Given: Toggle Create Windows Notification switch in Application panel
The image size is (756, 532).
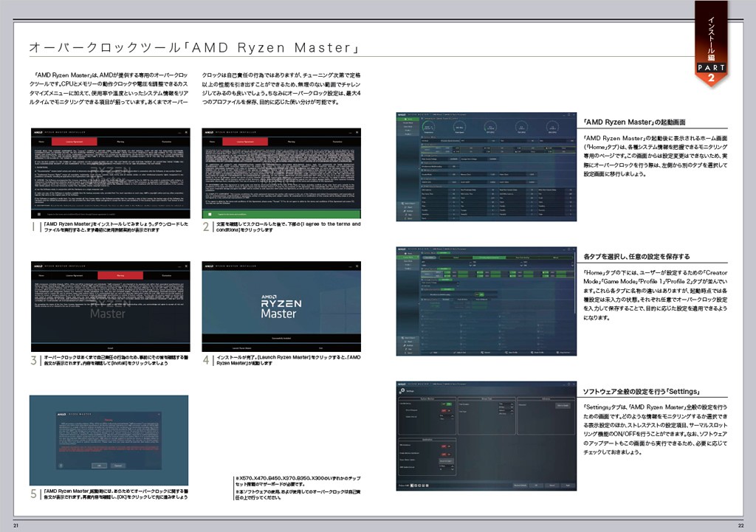Looking at the screenshot, I should pyautogui.click(x=446, y=455).
